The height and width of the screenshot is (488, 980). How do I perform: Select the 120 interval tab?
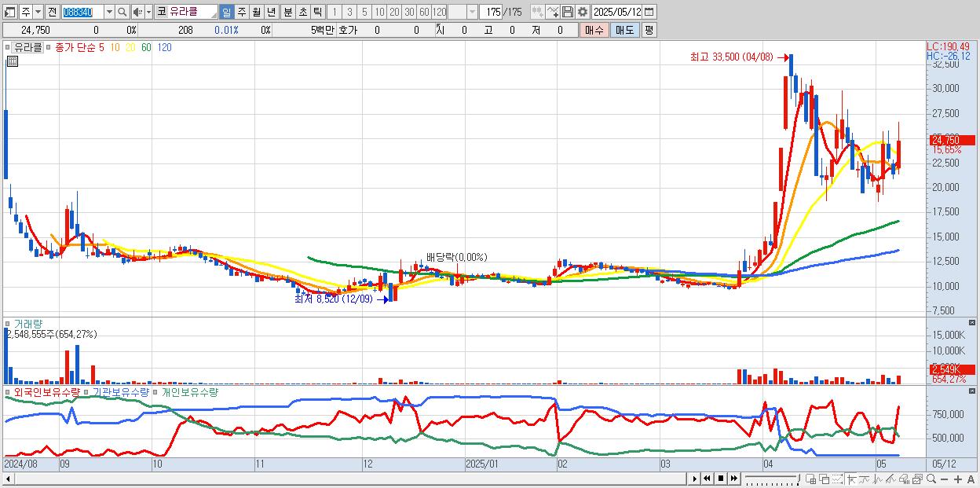point(439,12)
